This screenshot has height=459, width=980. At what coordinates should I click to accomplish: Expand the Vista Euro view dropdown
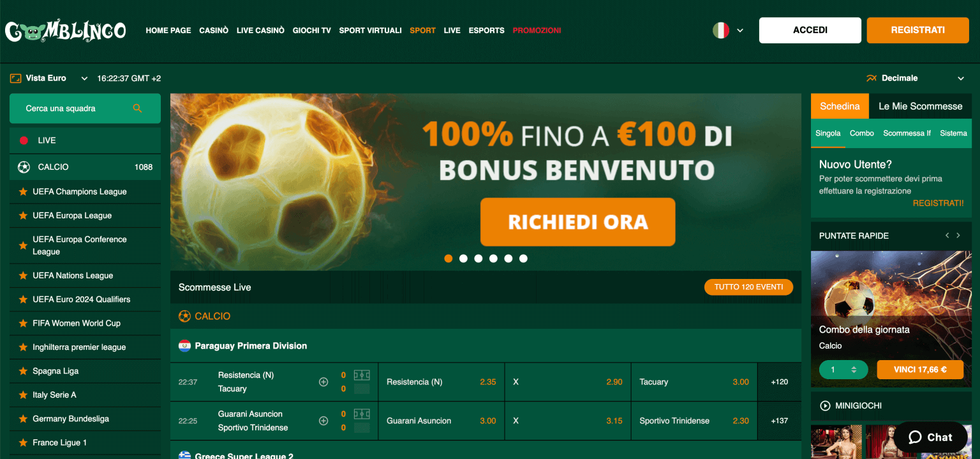tap(49, 79)
